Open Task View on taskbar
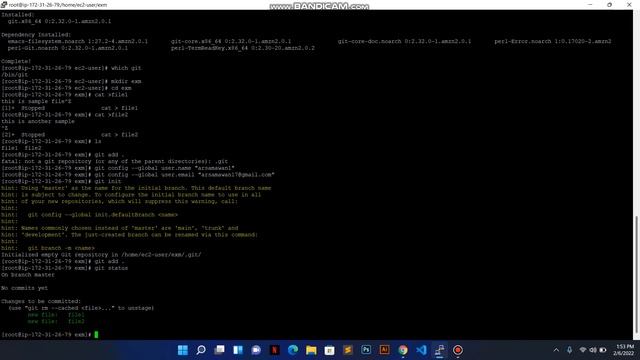The image size is (640, 360). tap(220, 350)
